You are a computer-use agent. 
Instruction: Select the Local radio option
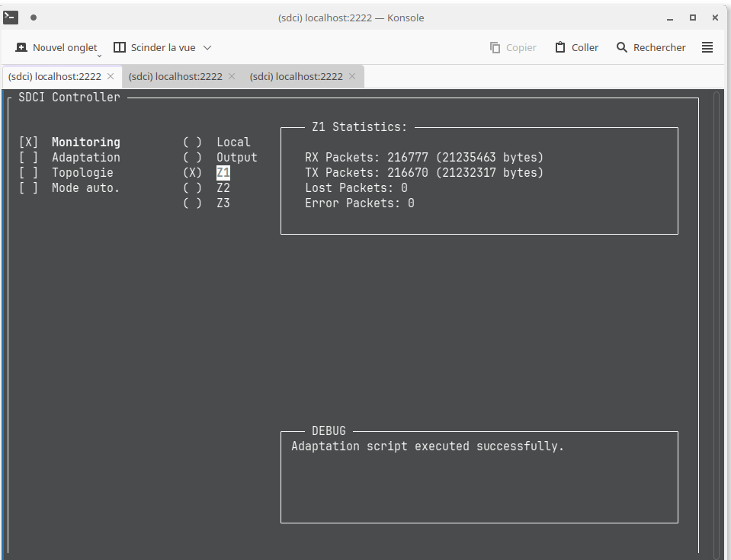pos(192,142)
